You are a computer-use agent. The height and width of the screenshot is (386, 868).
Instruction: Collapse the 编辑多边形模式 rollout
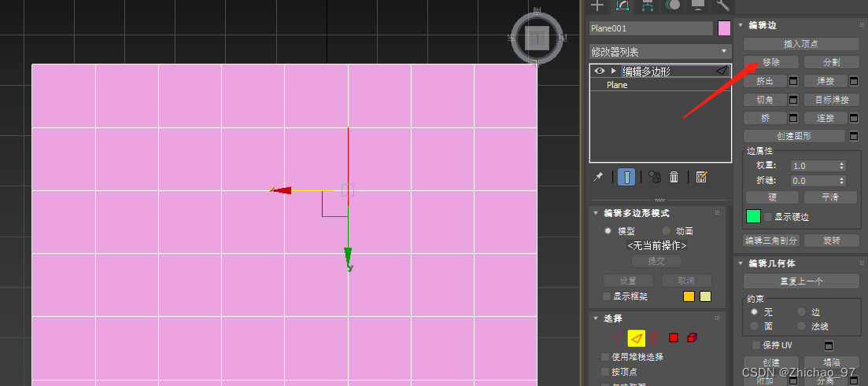(x=596, y=213)
